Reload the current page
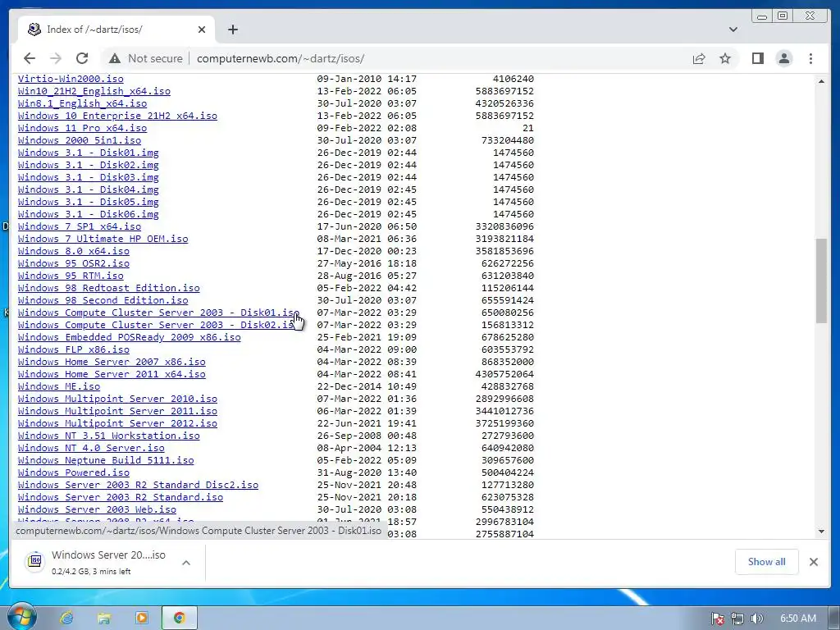This screenshot has height=630, width=840. point(82,58)
